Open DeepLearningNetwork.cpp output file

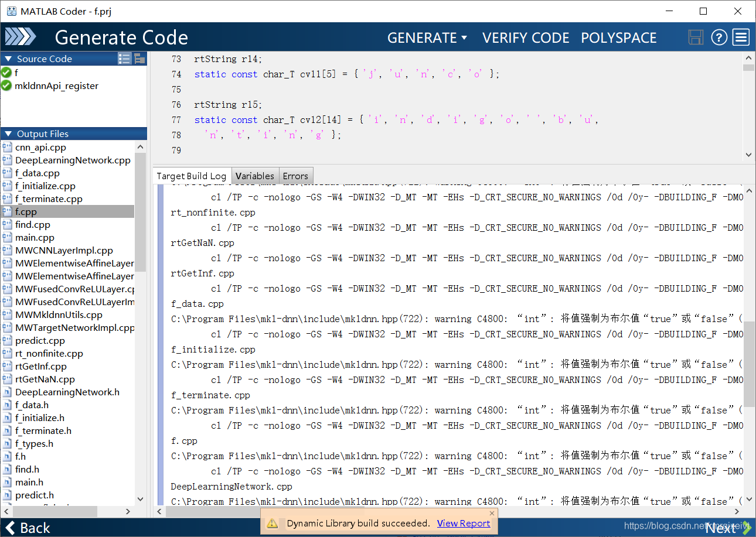[73, 160]
